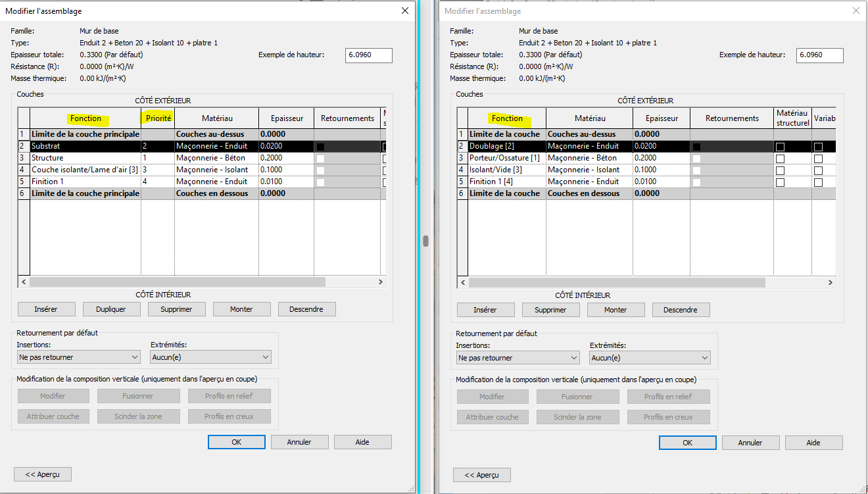This screenshot has width=868, height=494.
Task: Close the right Modifier l'assemblage dialog
Action: point(856,11)
